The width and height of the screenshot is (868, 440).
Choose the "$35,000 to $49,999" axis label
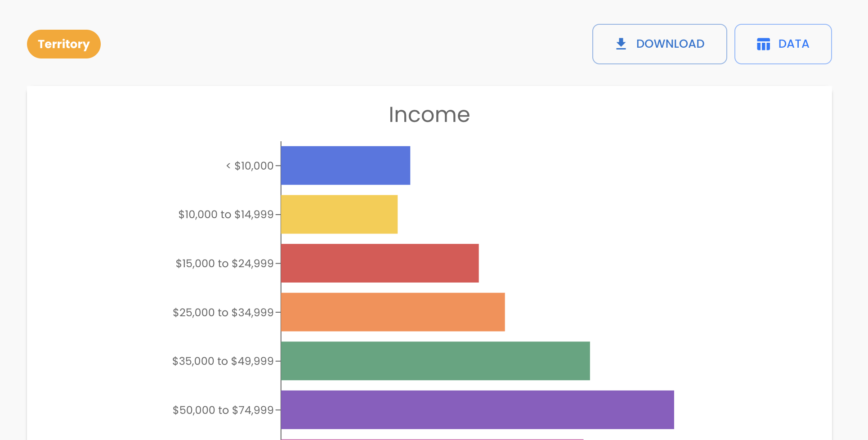coord(223,361)
